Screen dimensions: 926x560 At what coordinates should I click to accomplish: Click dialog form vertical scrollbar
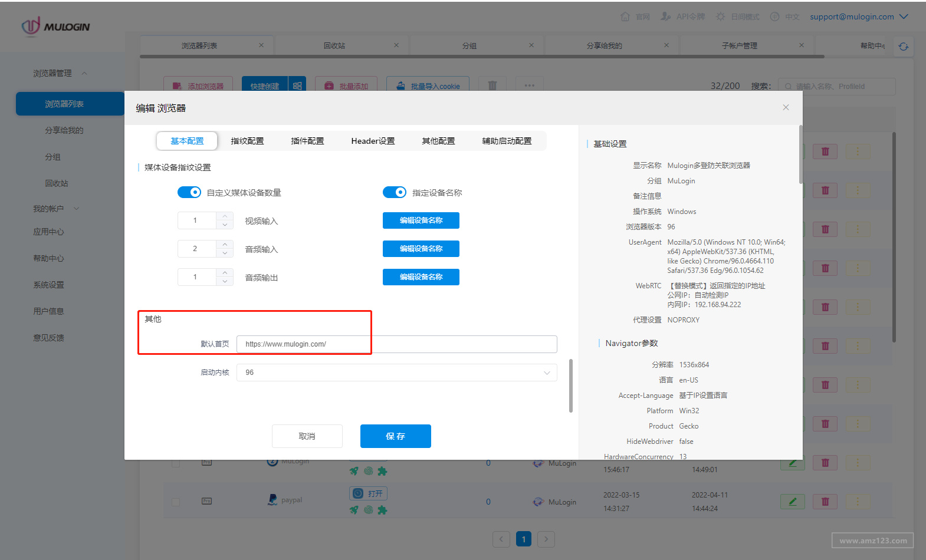570,386
